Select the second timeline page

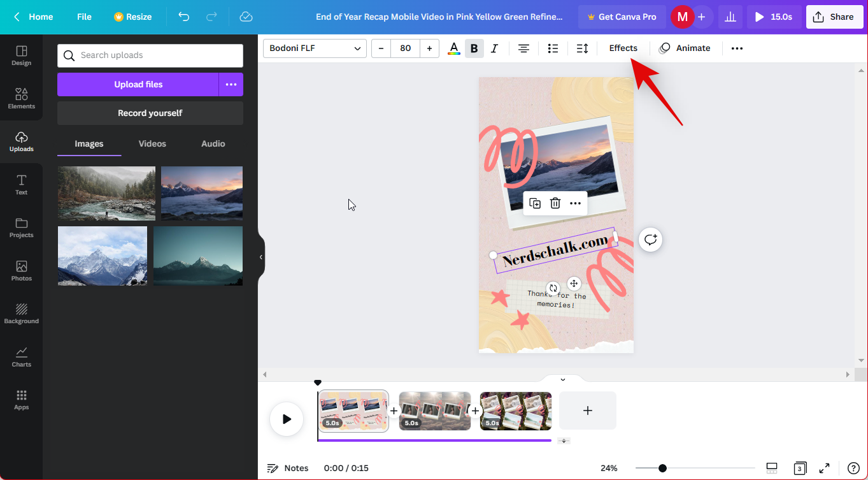point(435,411)
